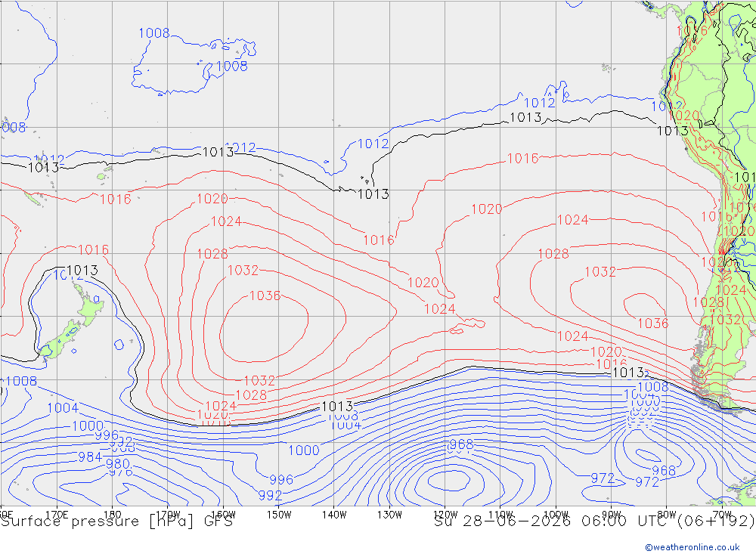Click the 968 label near 80W

point(664,471)
